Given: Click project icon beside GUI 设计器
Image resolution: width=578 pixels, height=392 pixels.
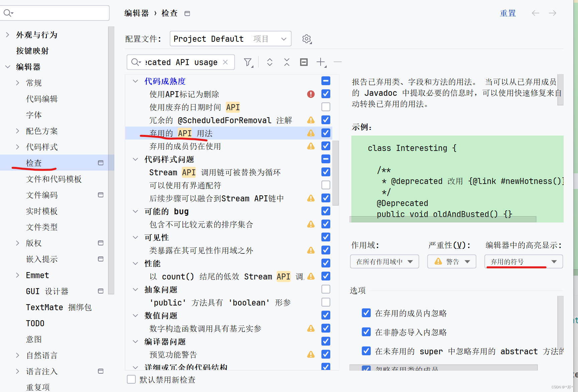Looking at the screenshot, I should click(101, 291).
